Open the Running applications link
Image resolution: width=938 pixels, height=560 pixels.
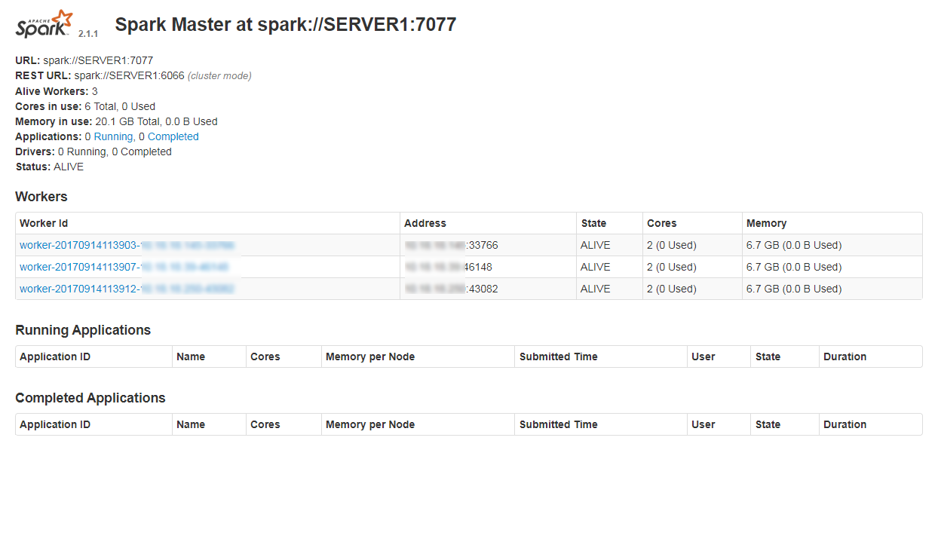[115, 136]
